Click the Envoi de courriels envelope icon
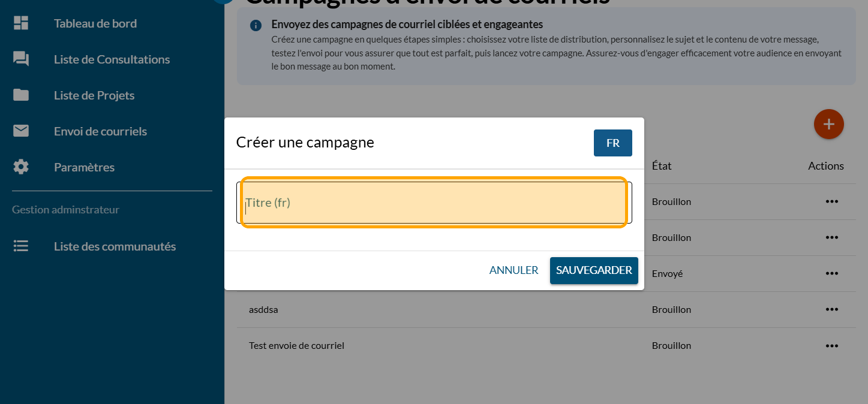 (21, 131)
